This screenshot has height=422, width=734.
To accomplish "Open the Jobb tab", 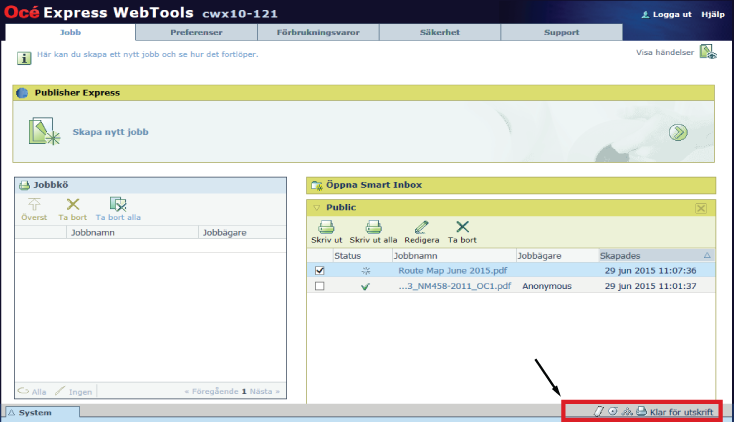I will 70,32.
